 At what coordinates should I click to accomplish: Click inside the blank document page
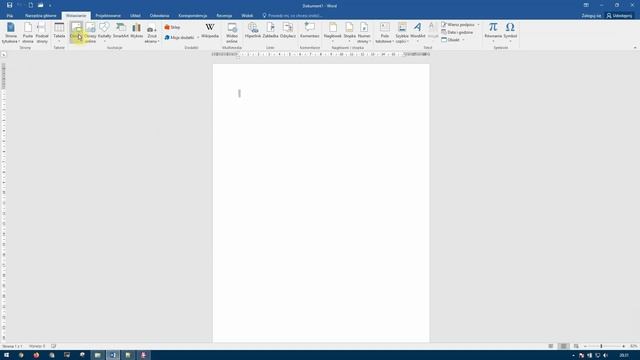[321, 203]
